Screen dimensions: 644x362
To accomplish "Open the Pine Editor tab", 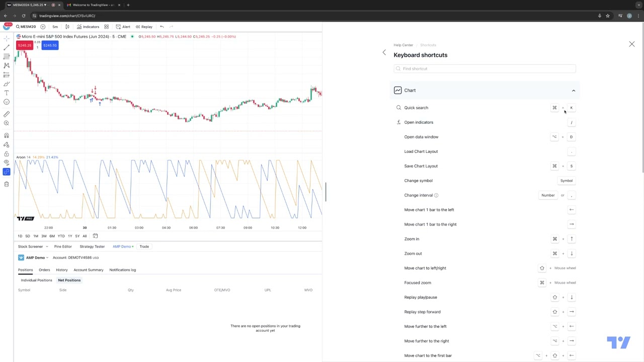I will click(63, 246).
